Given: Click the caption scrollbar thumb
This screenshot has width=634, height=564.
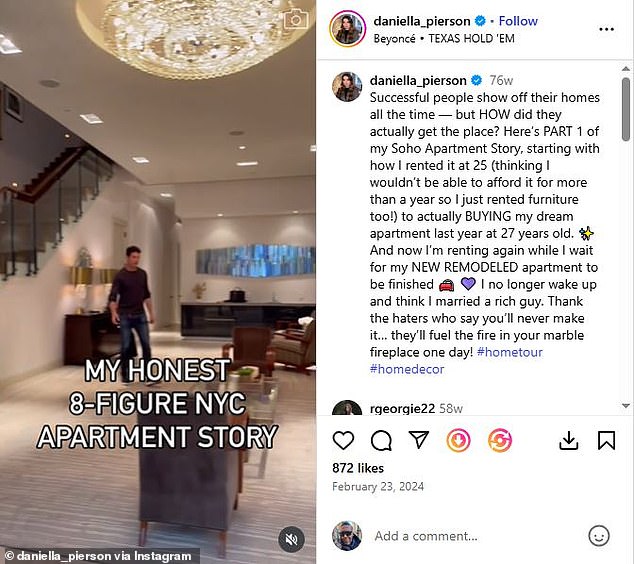Looking at the screenshot, I should [x=626, y=109].
